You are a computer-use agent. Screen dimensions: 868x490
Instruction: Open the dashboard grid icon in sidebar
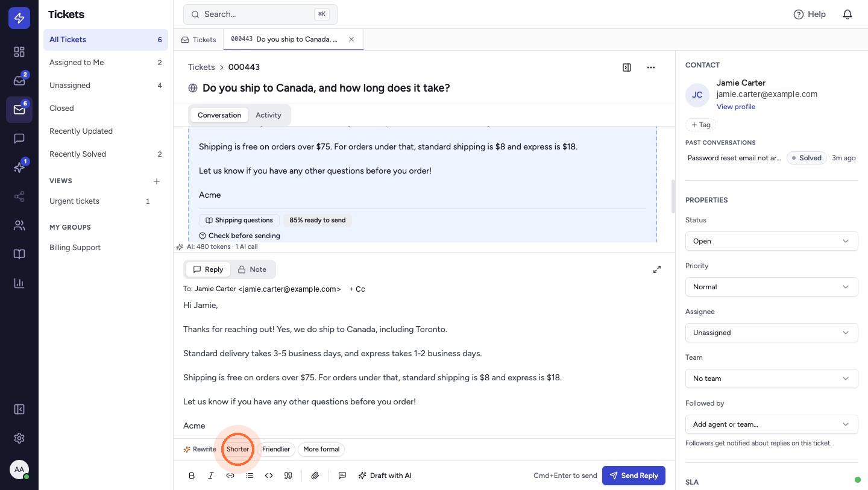click(19, 52)
